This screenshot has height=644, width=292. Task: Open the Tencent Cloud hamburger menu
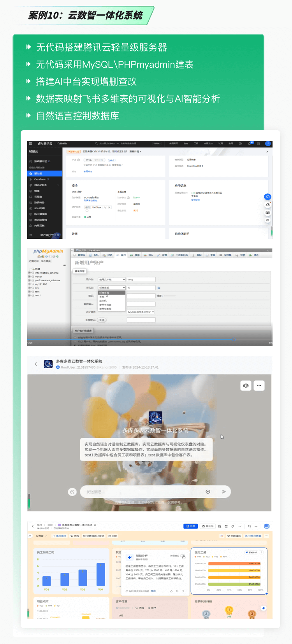pyautogui.click(x=31, y=143)
